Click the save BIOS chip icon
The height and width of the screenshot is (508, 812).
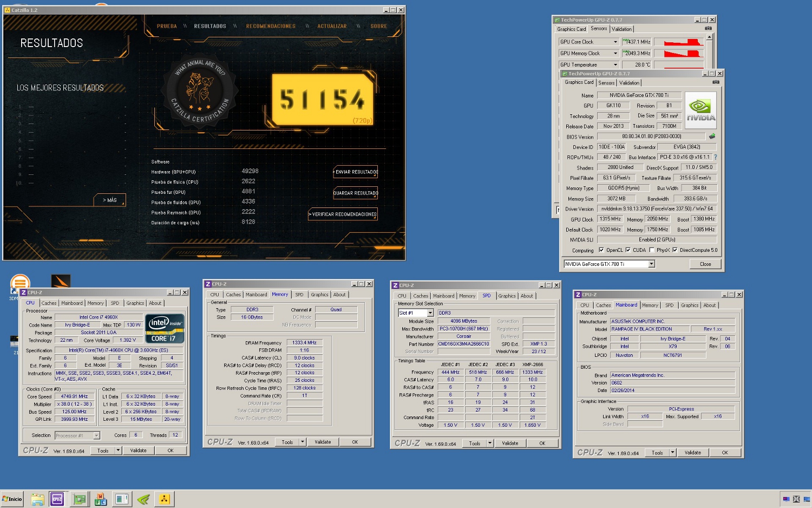click(x=712, y=136)
